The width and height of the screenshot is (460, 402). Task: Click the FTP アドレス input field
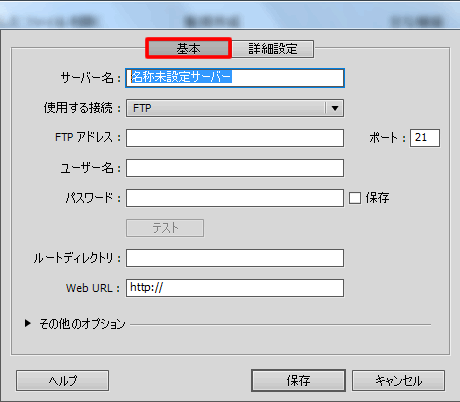(x=235, y=138)
